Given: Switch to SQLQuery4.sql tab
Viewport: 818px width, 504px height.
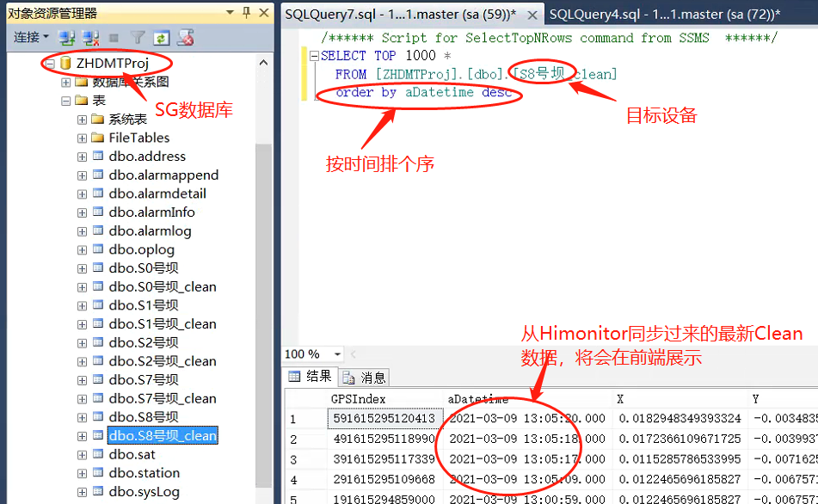Looking at the screenshot, I should point(664,14).
